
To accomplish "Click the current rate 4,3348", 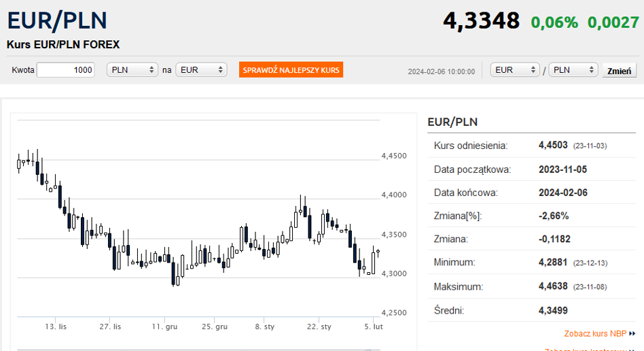I will pyautogui.click(x=481, y=21).
